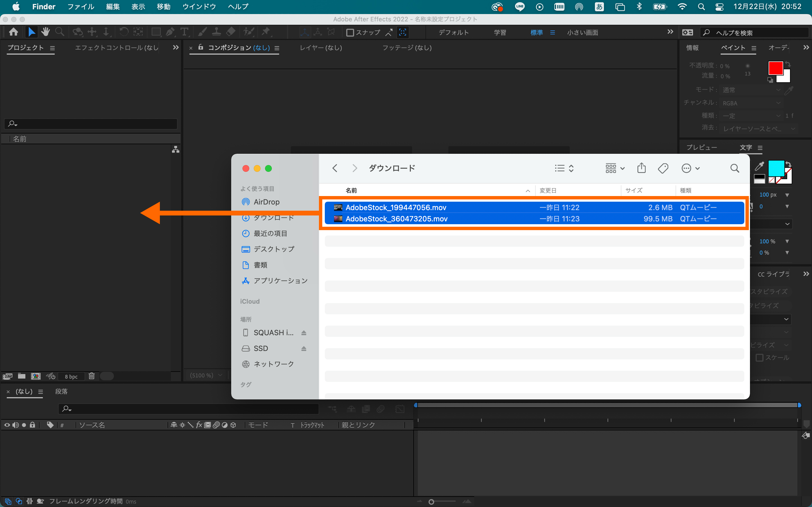Select the 小さい画面 workspace
The image size is (812, 507).
click(x=582, y=32)
